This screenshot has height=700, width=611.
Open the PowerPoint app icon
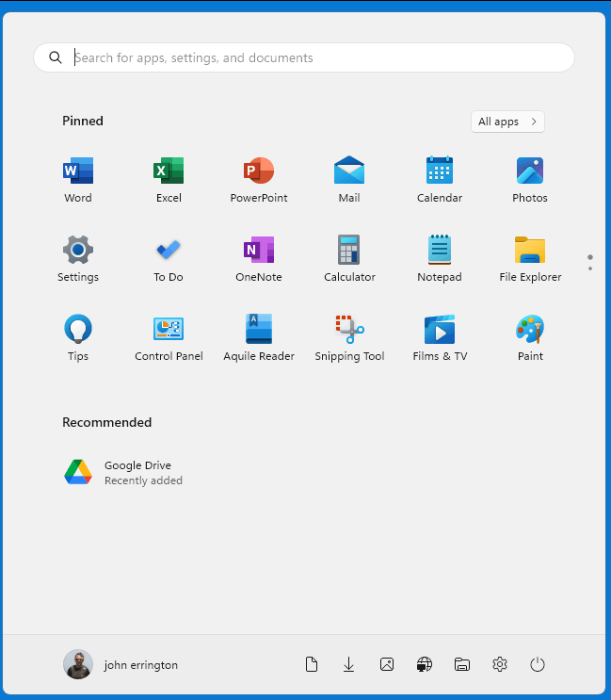259,179
